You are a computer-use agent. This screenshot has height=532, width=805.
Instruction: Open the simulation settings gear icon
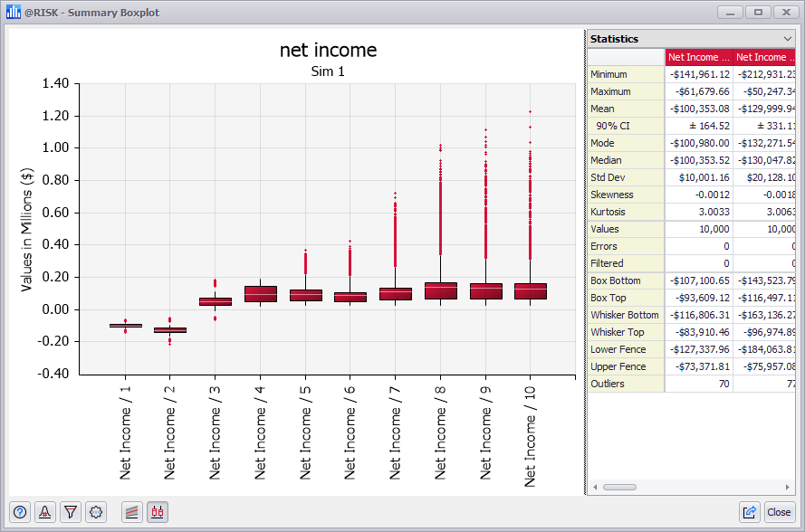coord(96,512)
